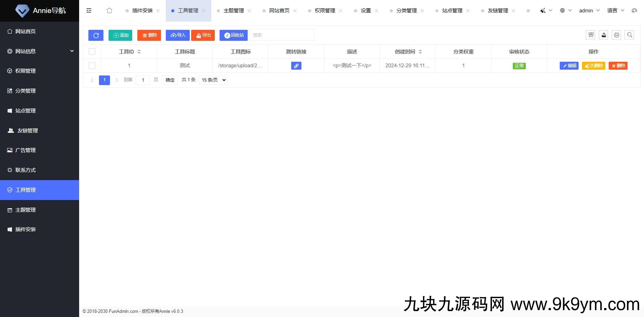The height and width of the screenshot is (317, 644).
Task: Open 分类管理 in the sidebar
Action: tap(39, 91)
